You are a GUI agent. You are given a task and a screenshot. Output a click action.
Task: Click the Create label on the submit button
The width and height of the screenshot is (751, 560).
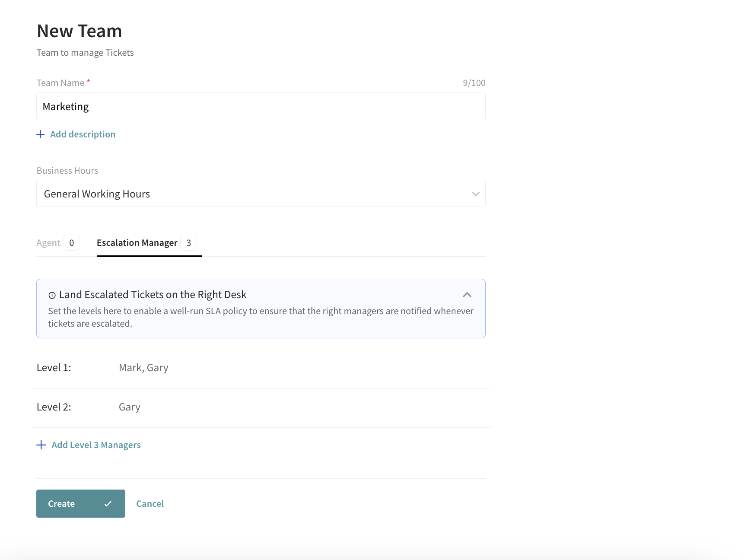[61, 504]
